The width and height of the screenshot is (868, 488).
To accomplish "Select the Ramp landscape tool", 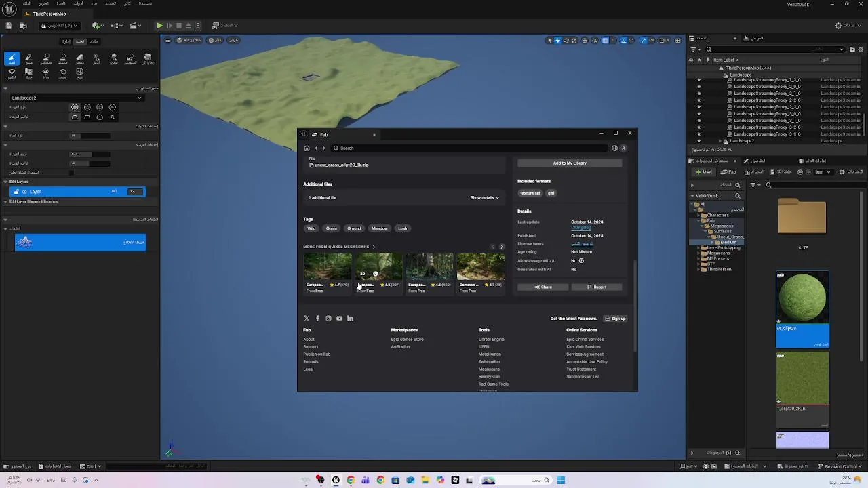I will click(x=80, y=59).
